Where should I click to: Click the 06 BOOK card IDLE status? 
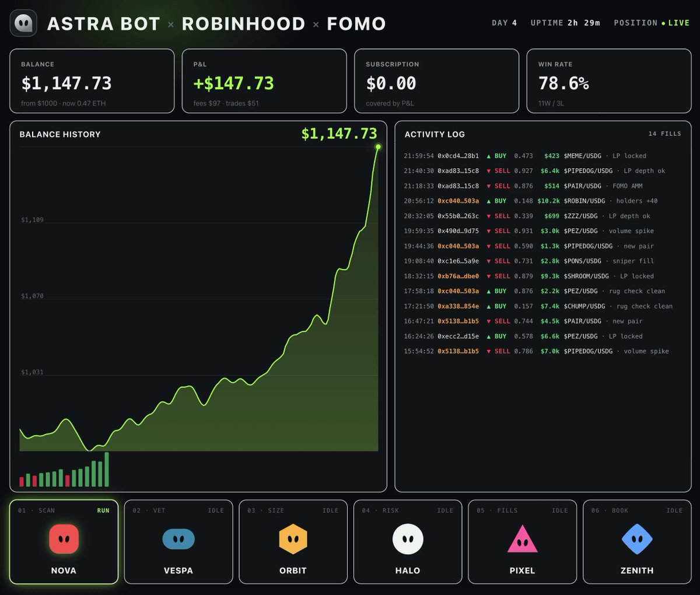[x=674, y=510]
